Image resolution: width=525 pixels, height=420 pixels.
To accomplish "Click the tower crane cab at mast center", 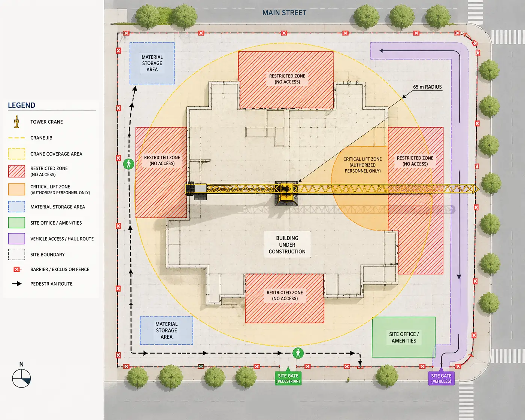I will click(x=286, y=188).
